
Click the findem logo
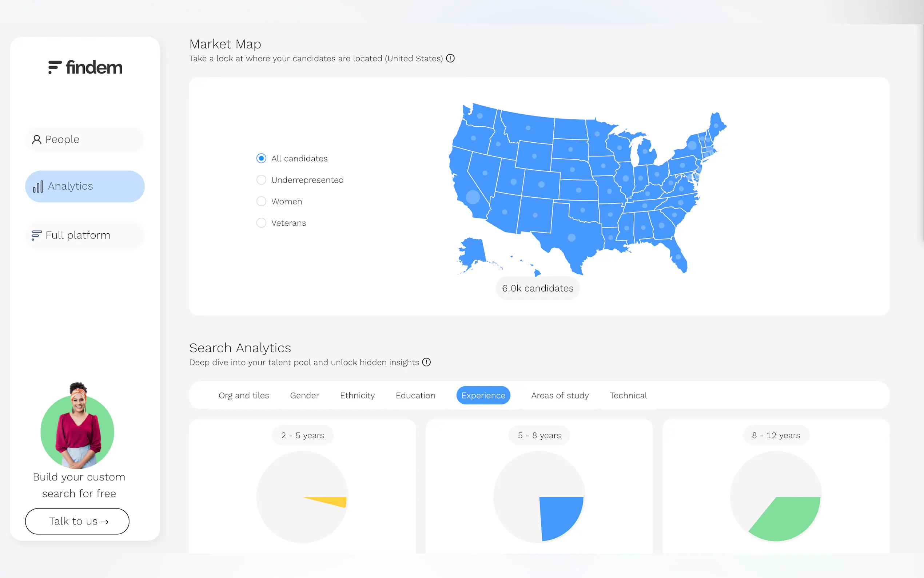85,67
